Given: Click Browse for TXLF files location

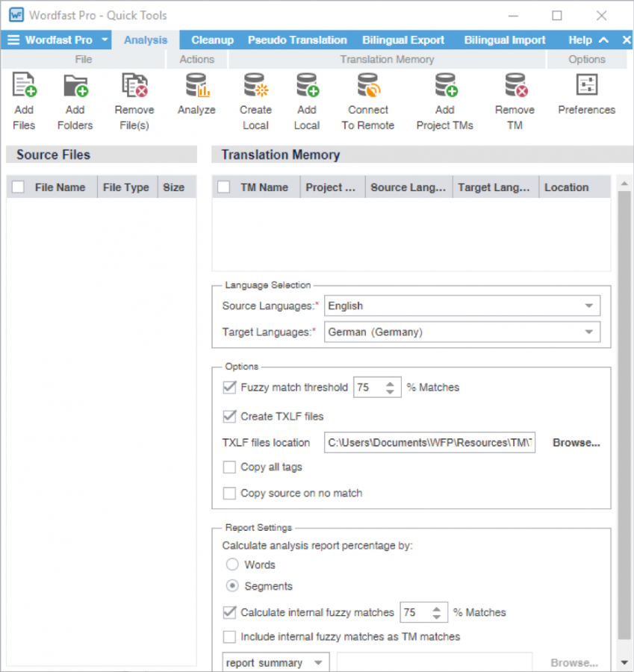Looking at the screenshot, I should click(x=576, y=443).
